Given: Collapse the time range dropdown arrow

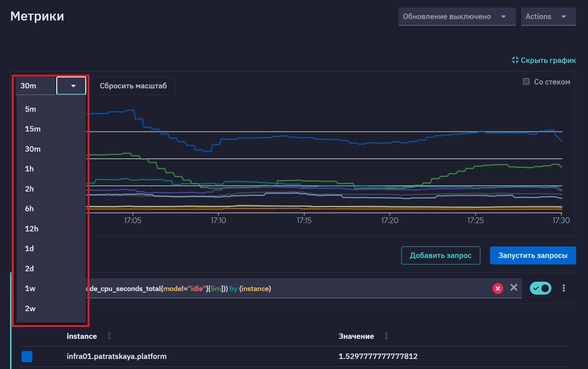Looking at the screenshot, I should tap(71, 86).
